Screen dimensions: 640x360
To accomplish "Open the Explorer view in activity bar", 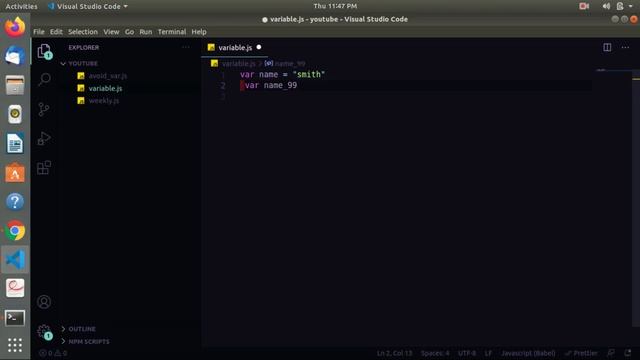I will click(x=44, y=51).
